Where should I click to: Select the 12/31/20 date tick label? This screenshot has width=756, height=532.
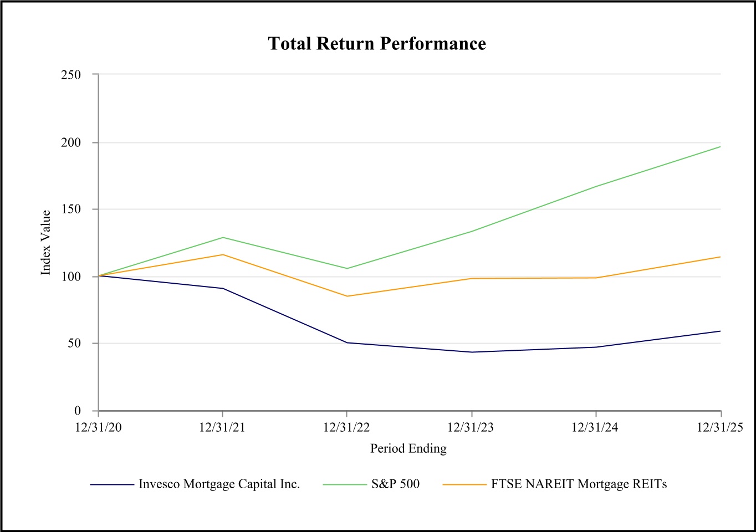[x=98, y=428]
